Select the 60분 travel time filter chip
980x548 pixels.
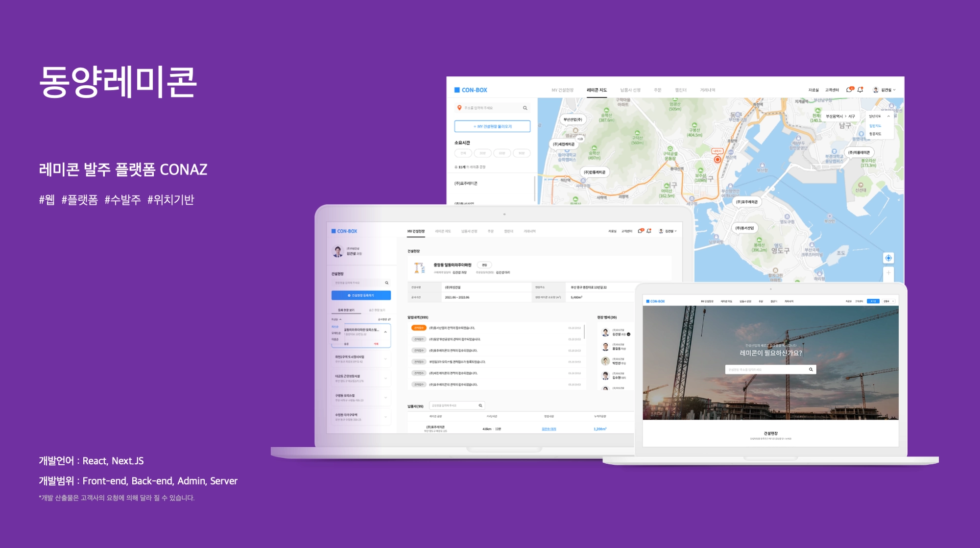(502, 153)
